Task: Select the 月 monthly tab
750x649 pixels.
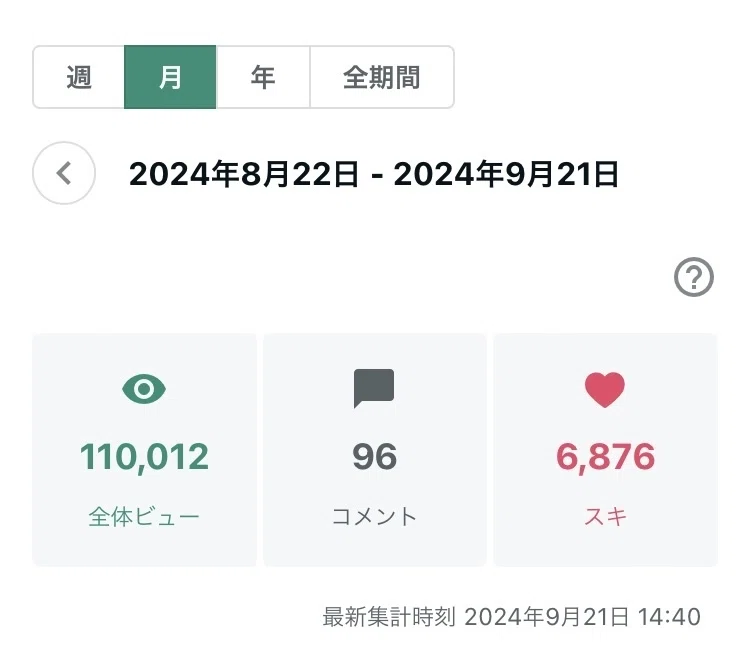Action: pyautogui.click(x=170, y=77)
